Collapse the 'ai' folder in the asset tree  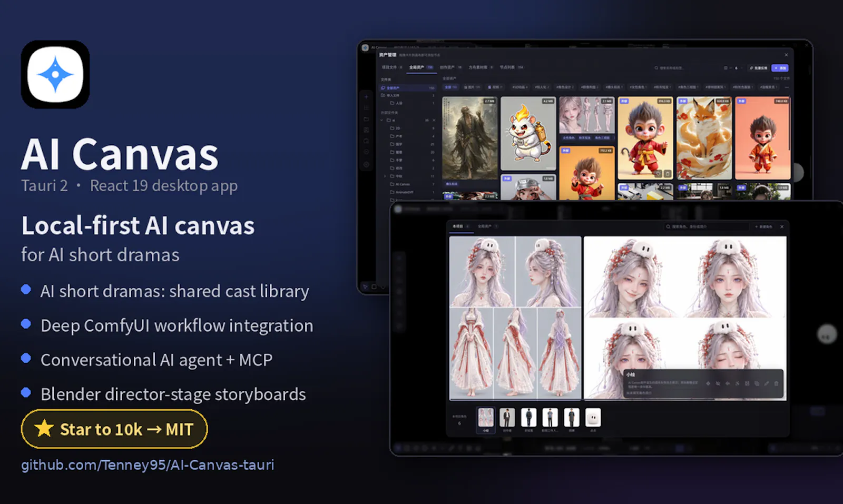point(382,120)
